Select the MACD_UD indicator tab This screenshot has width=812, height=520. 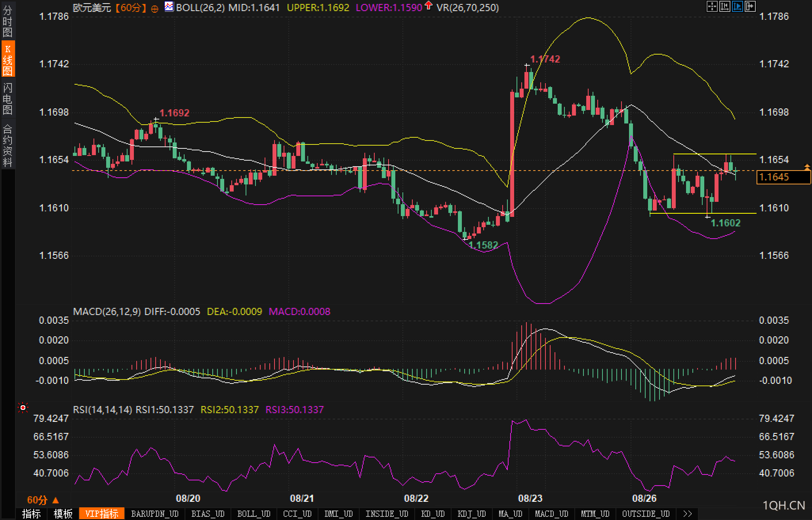click(x=551, y=514)
